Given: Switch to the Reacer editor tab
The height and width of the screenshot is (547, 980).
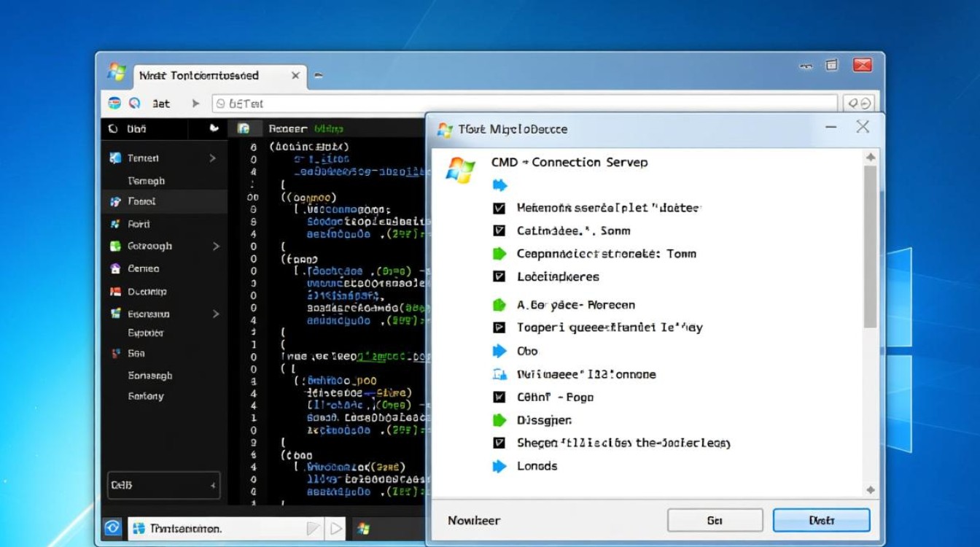Looking at the screenshot, I should (x=288, y=128).
